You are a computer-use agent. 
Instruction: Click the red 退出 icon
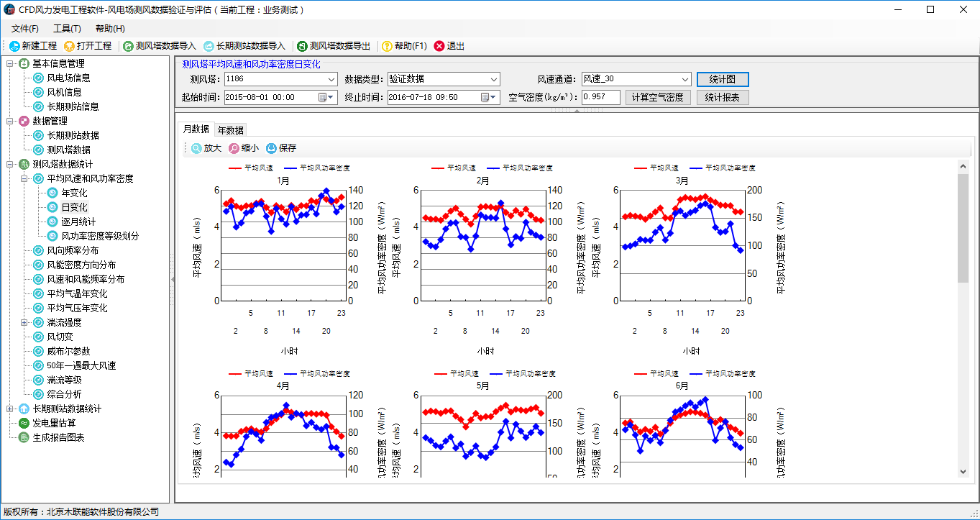click(x=439, y=46)
